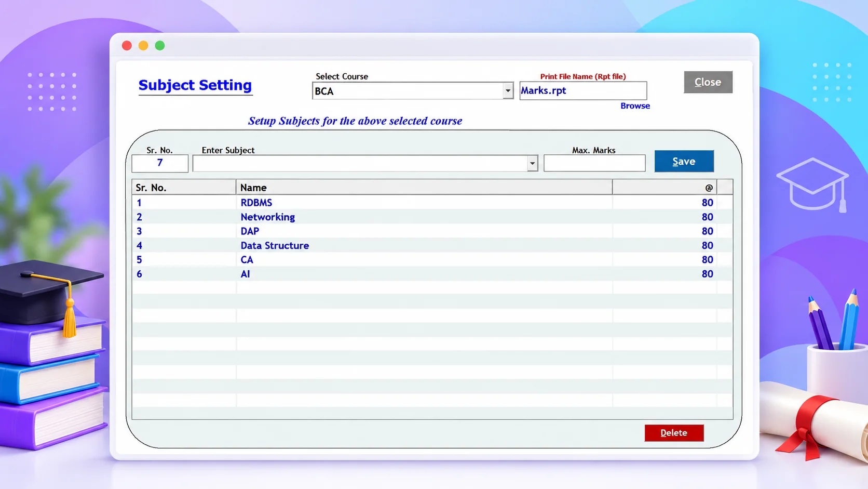The height and width of the screenshot is (489, 868).
Task: Click the 80 marks value for DAP
Action: tap(707, 231)
